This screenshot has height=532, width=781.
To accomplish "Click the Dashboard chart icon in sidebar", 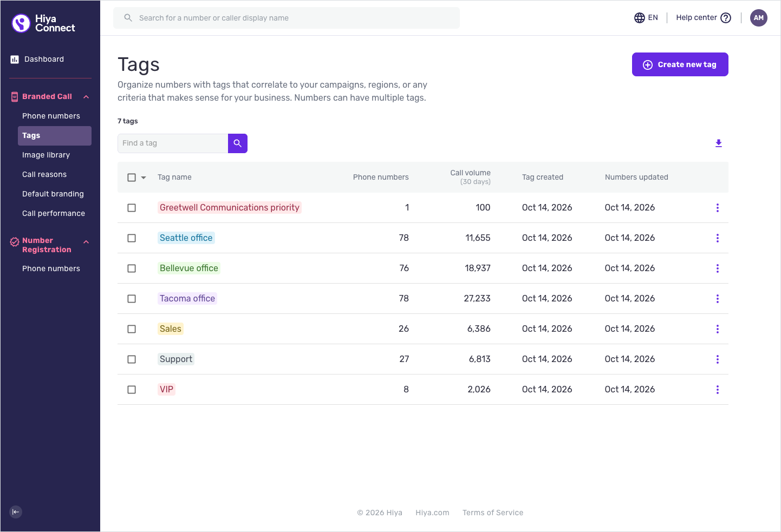I will point(15,60).
